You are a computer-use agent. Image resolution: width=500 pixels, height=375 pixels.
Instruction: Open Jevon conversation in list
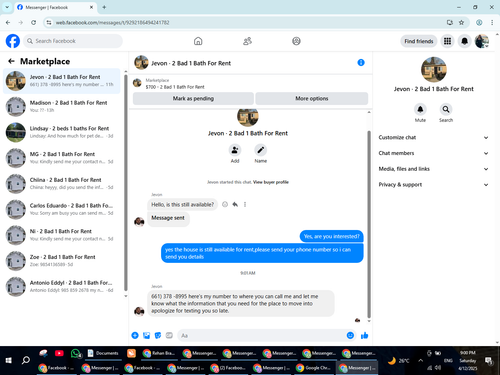click(x=62, y=81)
